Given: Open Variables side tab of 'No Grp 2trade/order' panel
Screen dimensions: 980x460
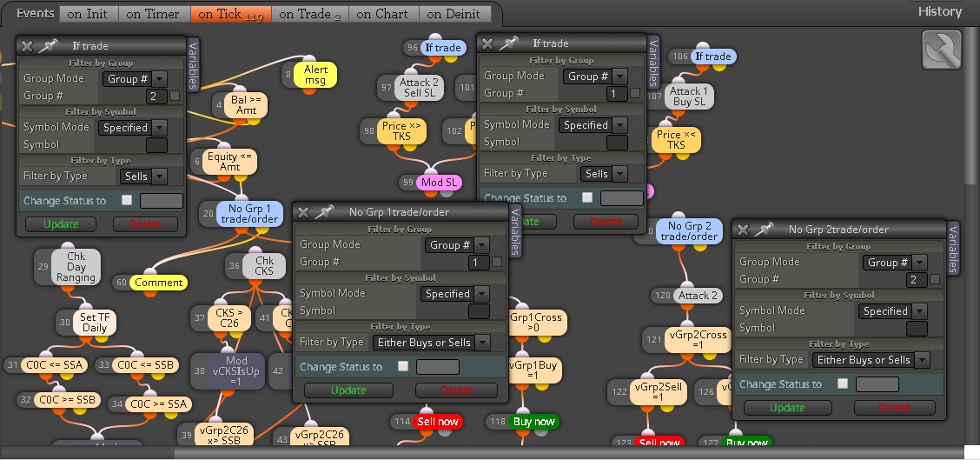Looking at the screenshot, I should 953,248.
